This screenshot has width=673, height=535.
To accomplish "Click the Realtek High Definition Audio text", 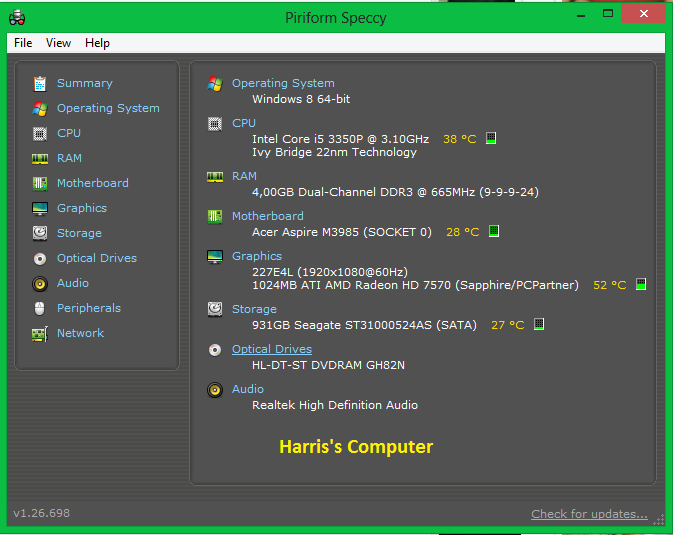I will 335,405.
